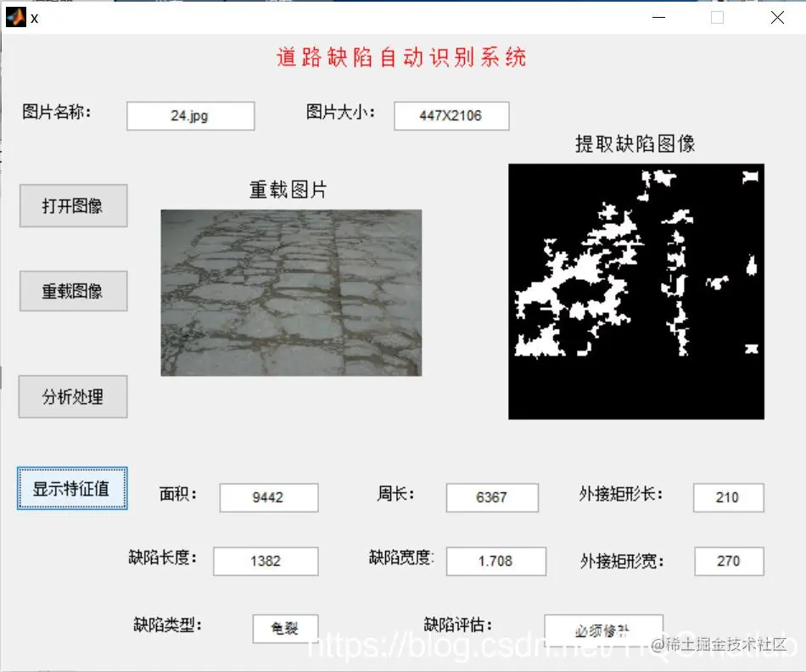
Task: Select the bounding rectangle length value 210
Action: pos(728,498)
